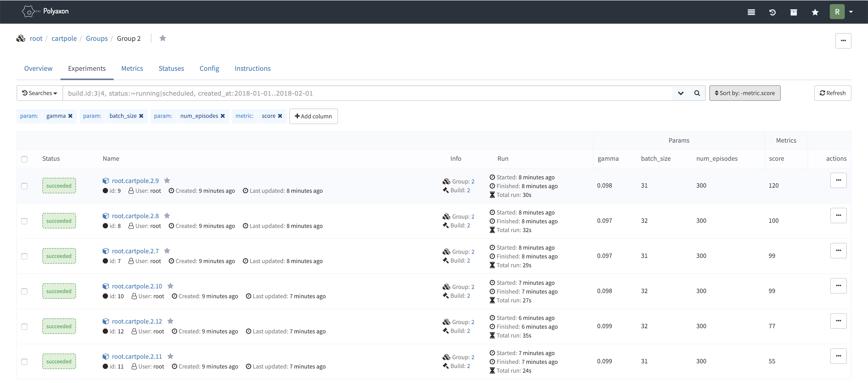Viewport: 868px width, 383px height.
Task: Click the search query input field
Action: click(x=367, y=93)
